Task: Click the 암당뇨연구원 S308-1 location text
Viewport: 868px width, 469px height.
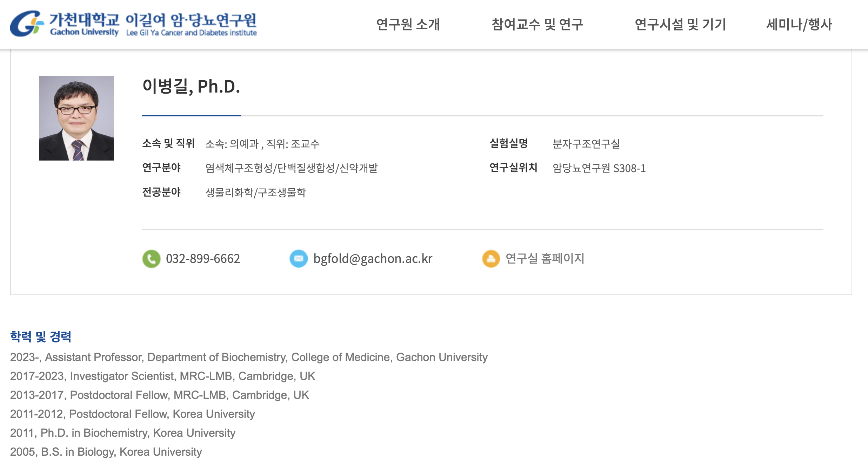Action: [599, 168]
